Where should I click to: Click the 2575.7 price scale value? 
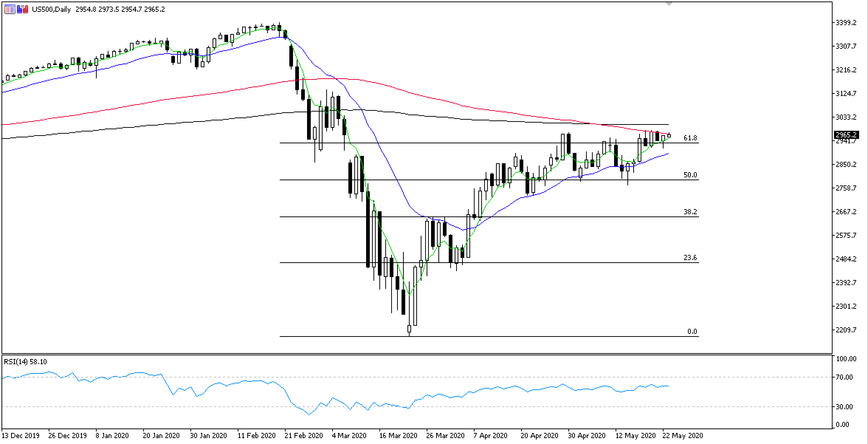[845, 235]
